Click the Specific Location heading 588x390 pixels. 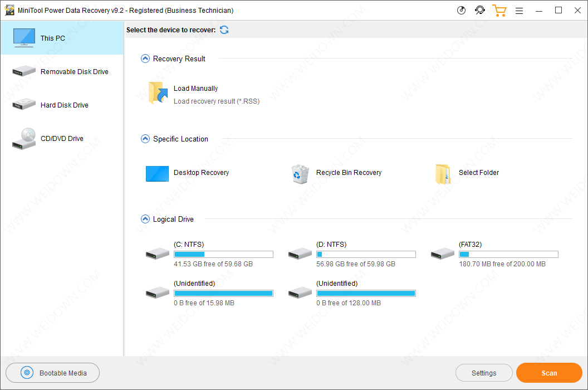point(180,139)
